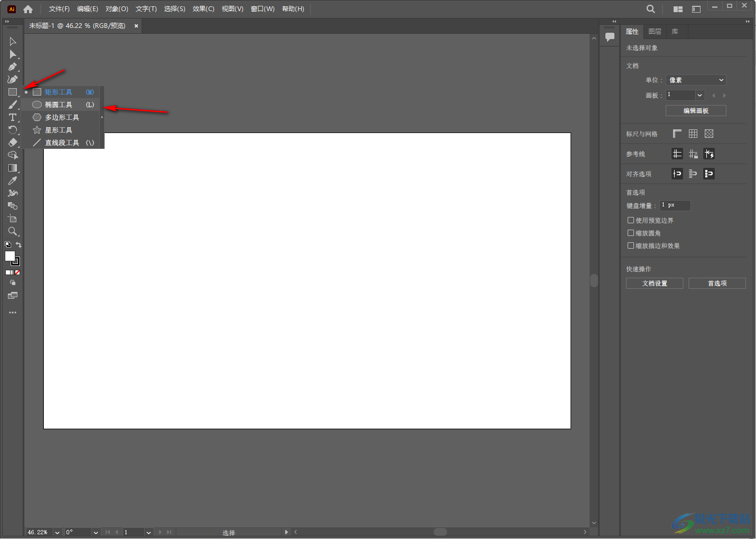Switch to the 库 tab
Screen dimensions: 756x539
pos(675,32)
